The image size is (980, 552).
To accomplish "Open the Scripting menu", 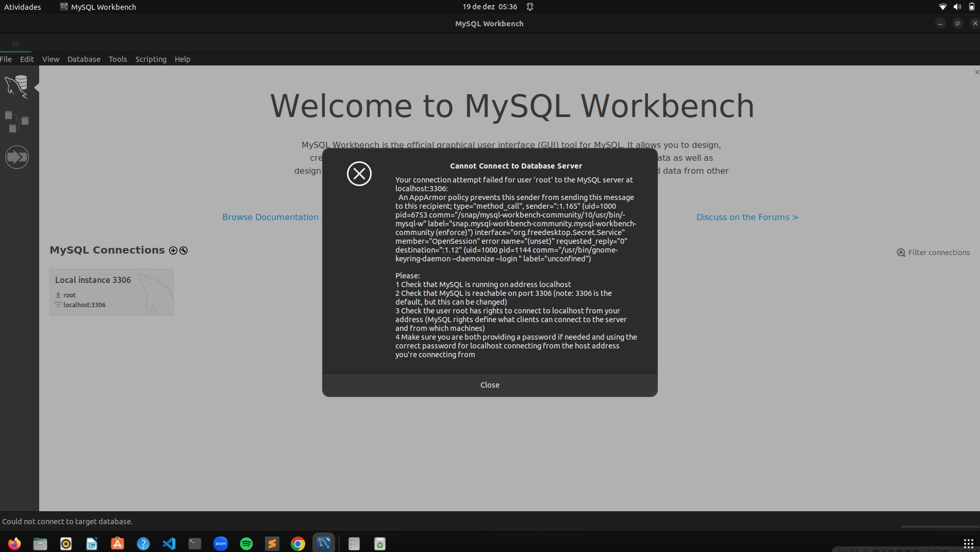I will click(x=151, y=59).
